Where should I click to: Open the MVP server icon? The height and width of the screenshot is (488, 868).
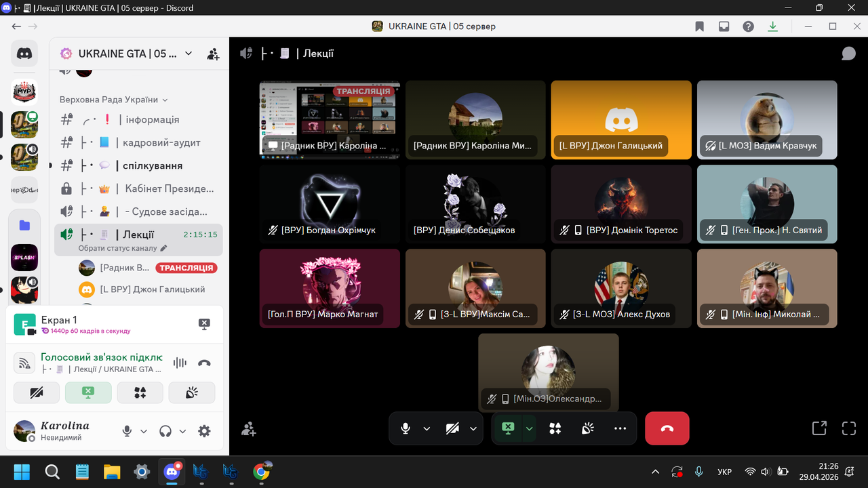(24, 91)
